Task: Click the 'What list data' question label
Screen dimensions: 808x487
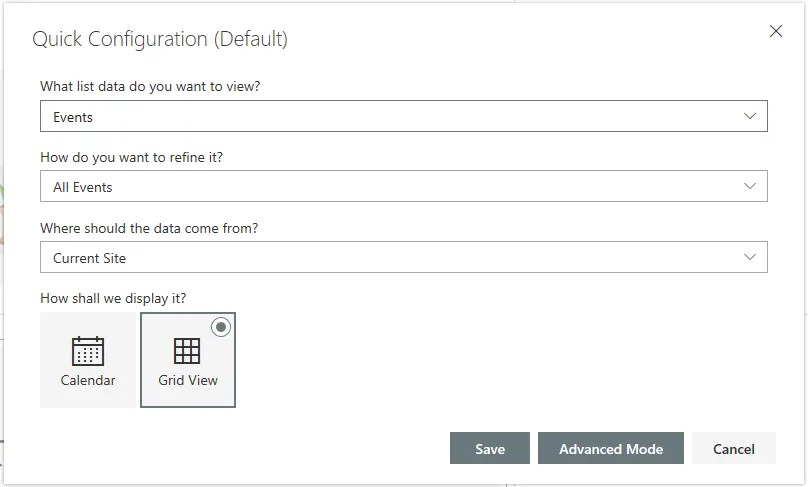Action: (x=150, y=86)
